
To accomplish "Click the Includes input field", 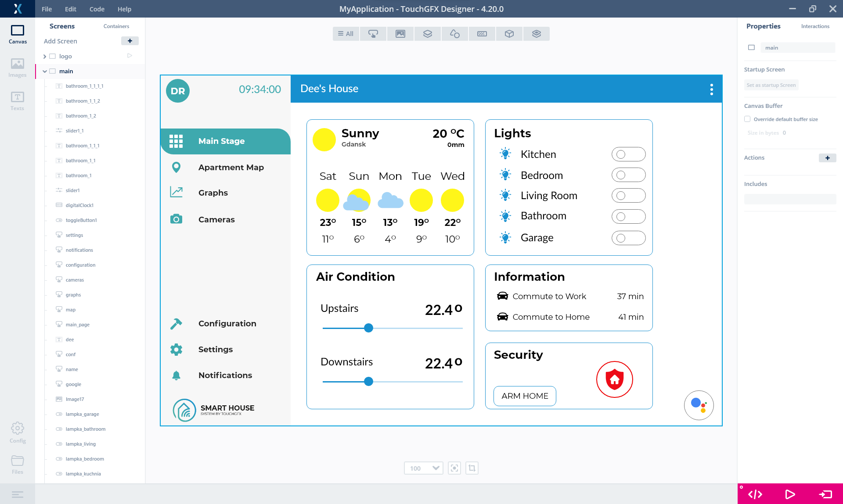I will pyautogui.click(x=790, y=199).
